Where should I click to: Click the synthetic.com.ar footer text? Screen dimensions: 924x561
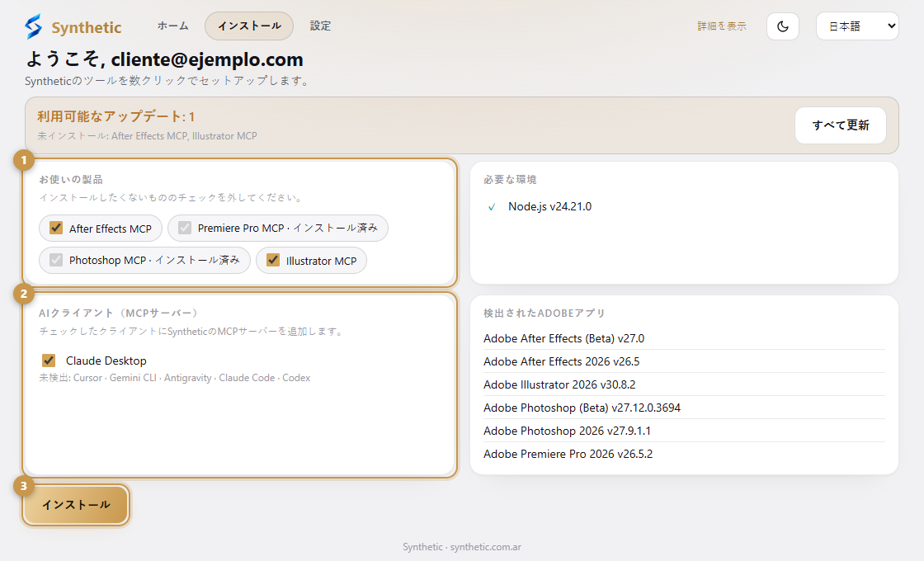(486, 547)
